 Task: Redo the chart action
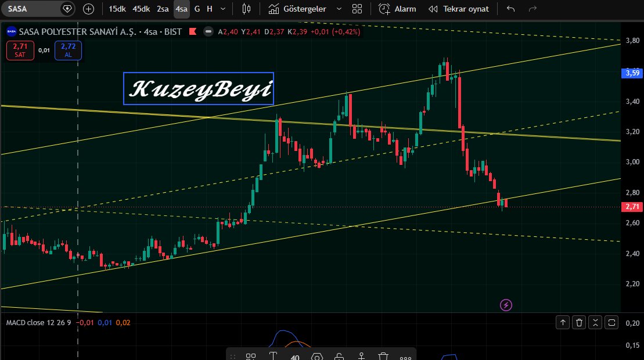click(x=533, y=9)
